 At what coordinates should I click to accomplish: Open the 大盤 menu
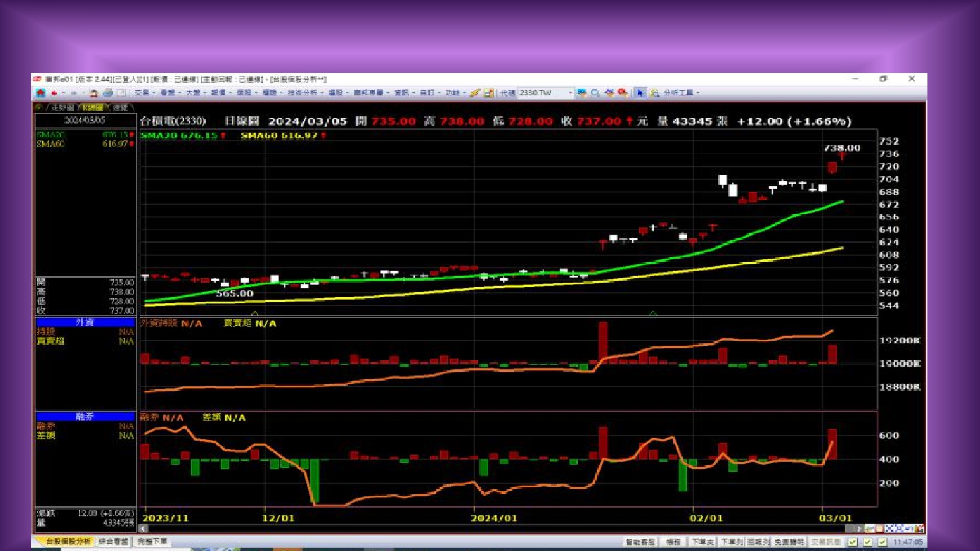(x=193, y=93)
